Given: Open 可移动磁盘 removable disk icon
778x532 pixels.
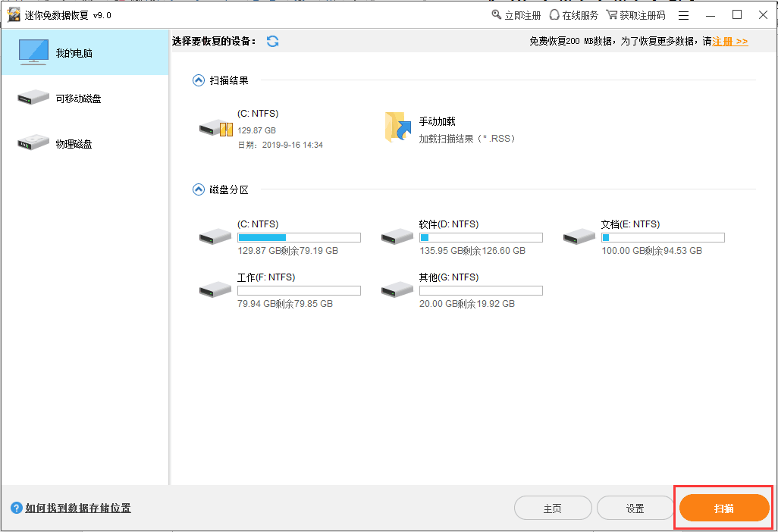Looking at the screenshot, I should 33,98.
